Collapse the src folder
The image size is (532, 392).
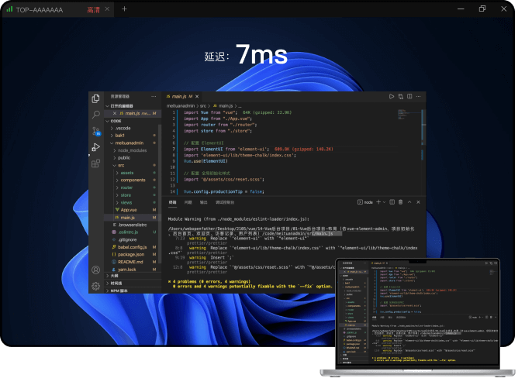click(x=121, y=165)
